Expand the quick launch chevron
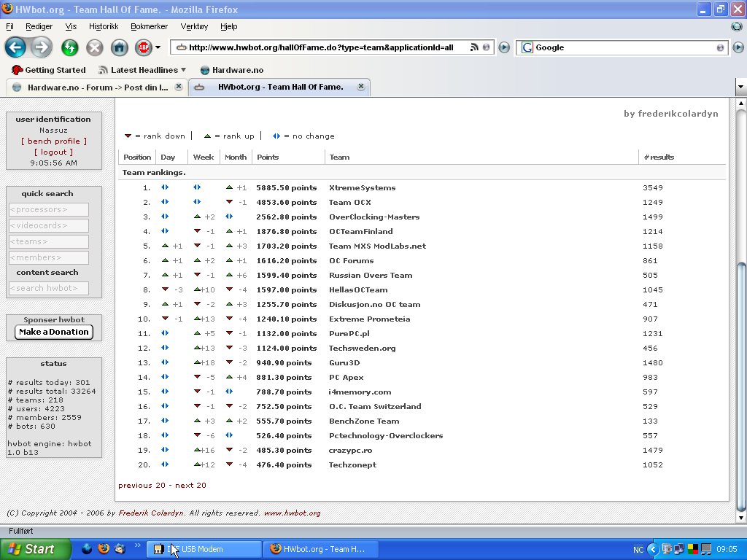The width and height of the screenshot is (747, 560). [138, 545]
